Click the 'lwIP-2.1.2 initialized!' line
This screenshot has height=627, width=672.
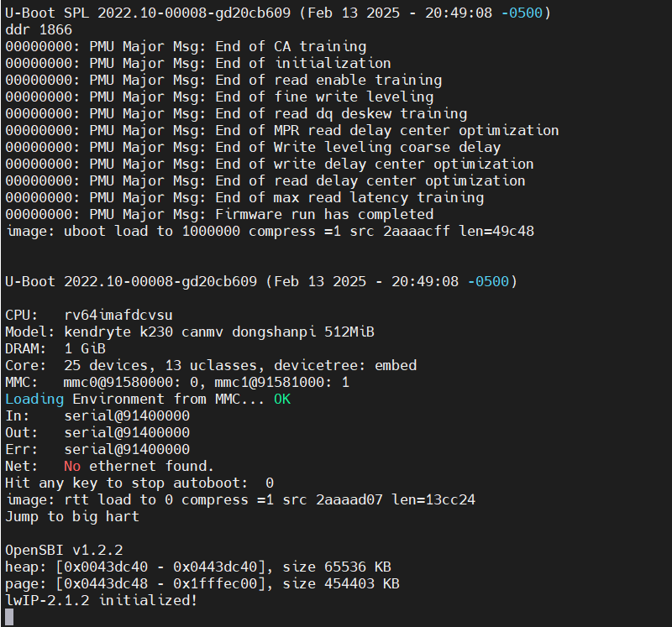tap(101, 600)
